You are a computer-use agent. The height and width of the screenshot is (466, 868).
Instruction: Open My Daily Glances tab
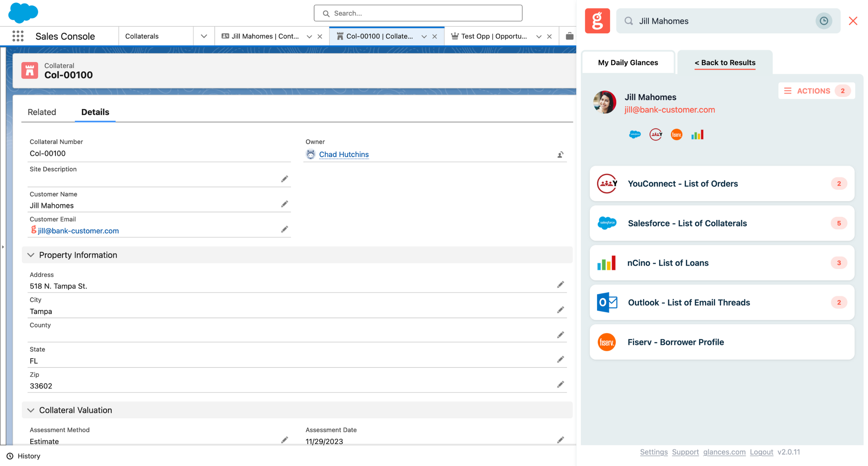(628, 63)
